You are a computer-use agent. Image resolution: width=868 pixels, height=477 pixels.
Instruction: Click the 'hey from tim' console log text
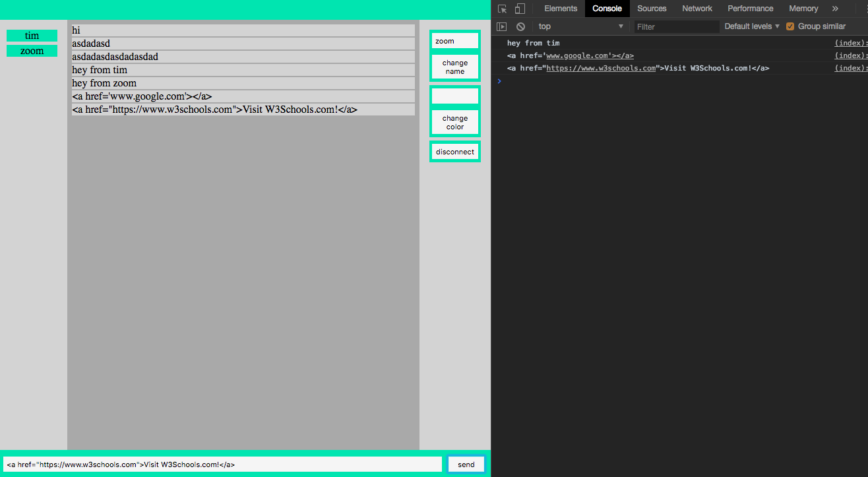pyautogui.click(x=533, y=43)
